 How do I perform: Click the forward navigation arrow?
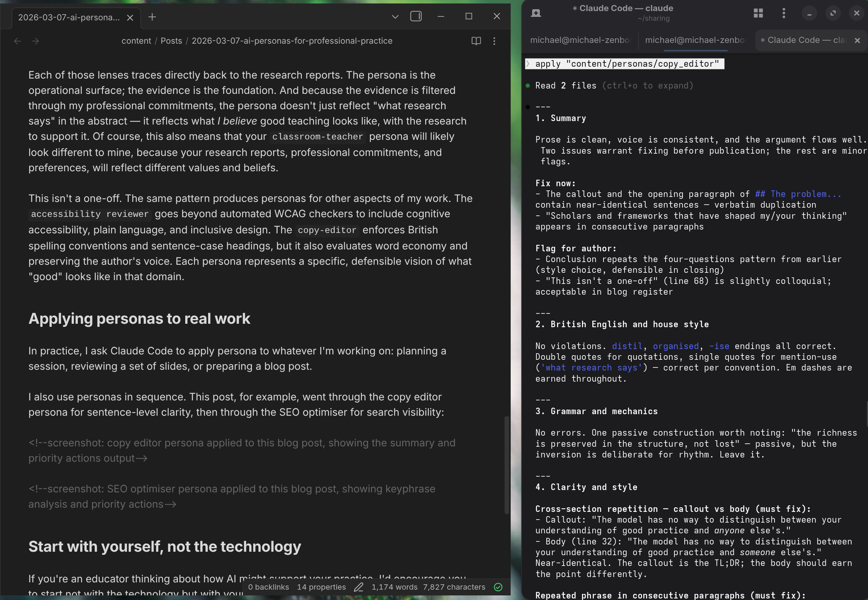[35, 41]
